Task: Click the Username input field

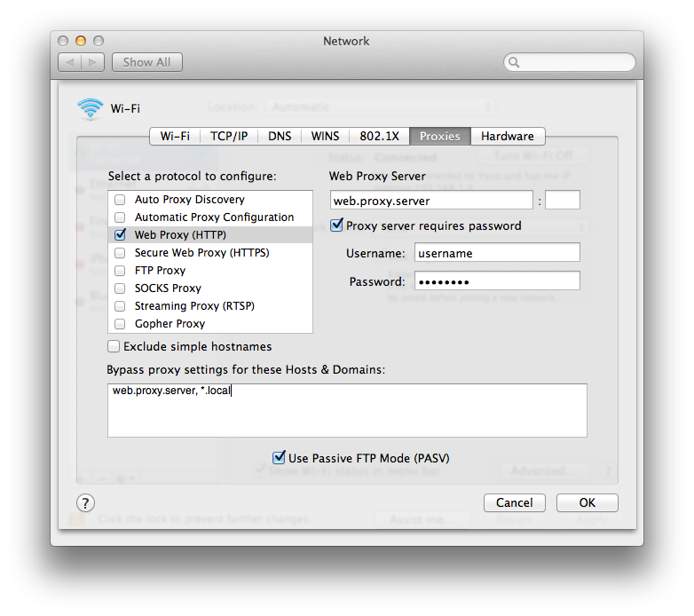Action: coord(497,253)
